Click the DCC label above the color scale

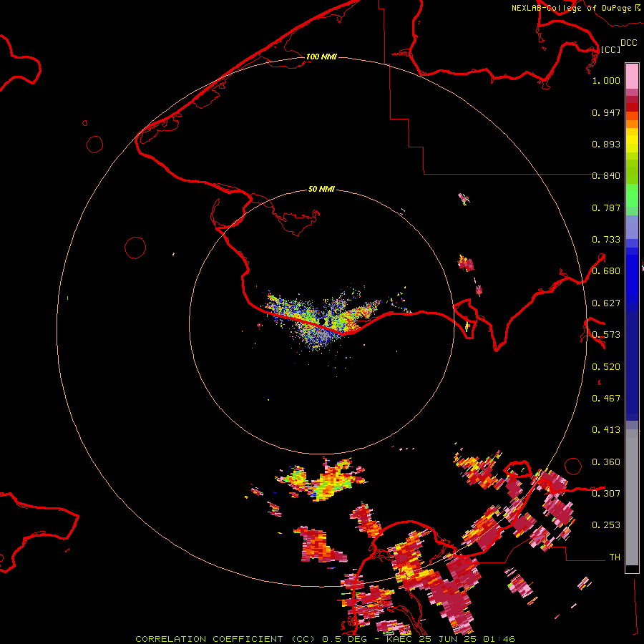pos(629,43)
